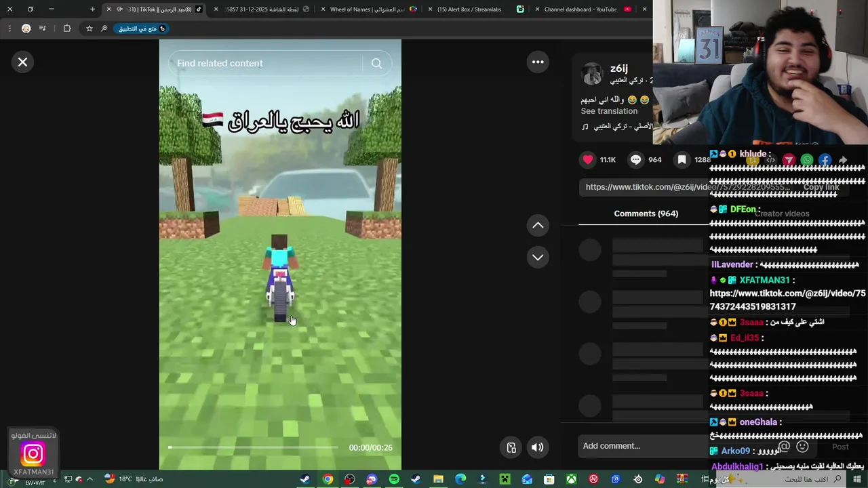Screen dimensions: 868x488
Task: Click the zoom magnifier in address bar
Action: coord(104,28)
